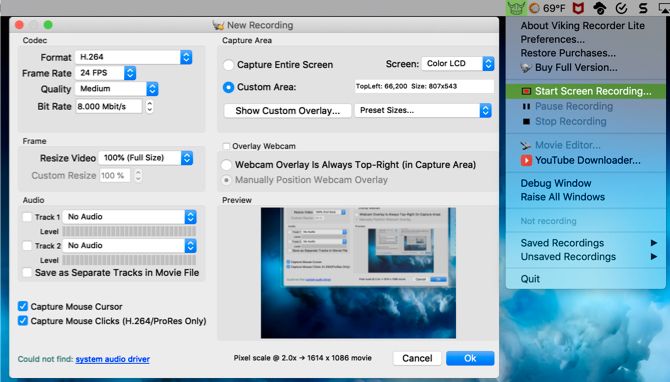This screenshot has width=670, height=382.
Task: Expand the Unsaved Recordings submenu
Action: click(586, 257)
